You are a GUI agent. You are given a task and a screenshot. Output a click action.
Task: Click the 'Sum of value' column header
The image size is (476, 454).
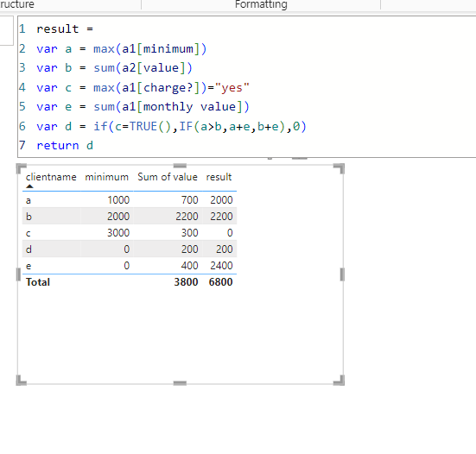(168, 177)
